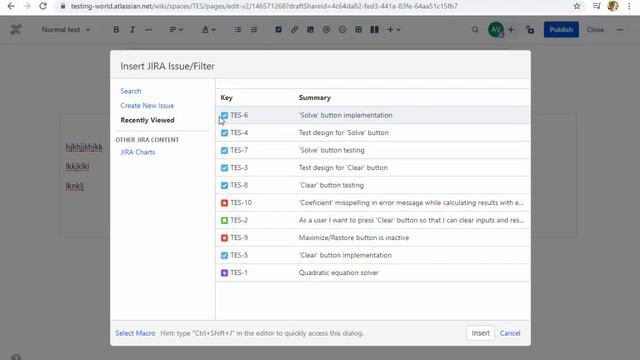Open the text alignment dropdown

(176, 30)
